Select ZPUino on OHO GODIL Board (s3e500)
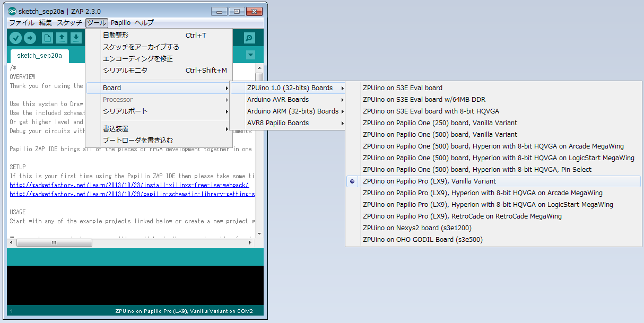 (x=493, y=240)
